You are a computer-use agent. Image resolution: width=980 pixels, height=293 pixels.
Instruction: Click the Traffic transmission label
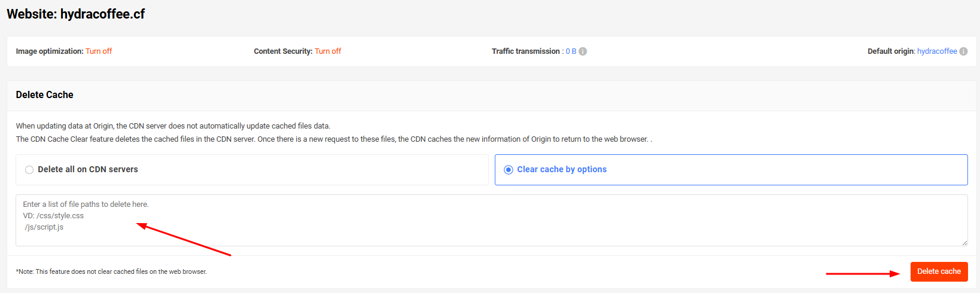526,51
